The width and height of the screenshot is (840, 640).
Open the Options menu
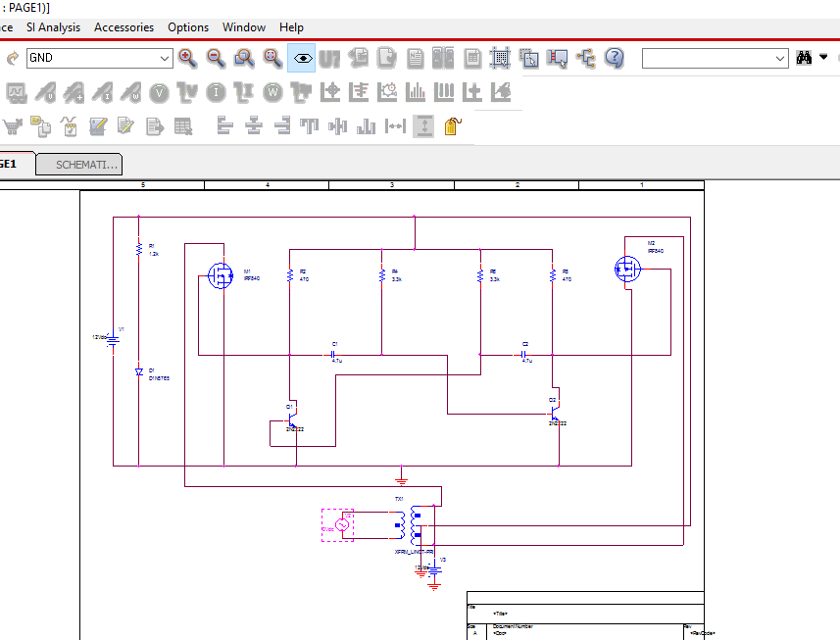(x=188, y=27)
